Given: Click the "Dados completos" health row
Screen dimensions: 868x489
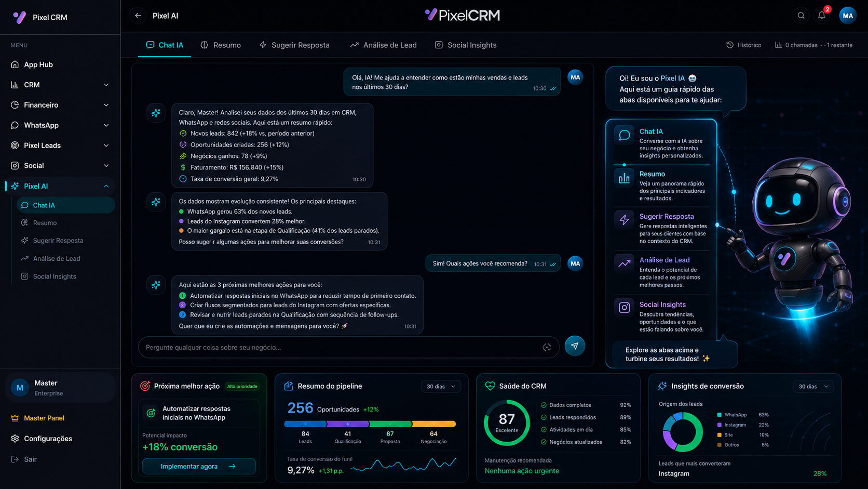Looking at the screenshot, I should pyautogui.click(x=586, y=405).
